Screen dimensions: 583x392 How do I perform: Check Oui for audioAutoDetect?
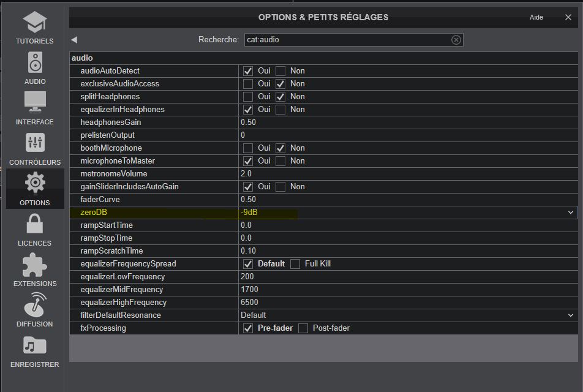pos(248,70)
